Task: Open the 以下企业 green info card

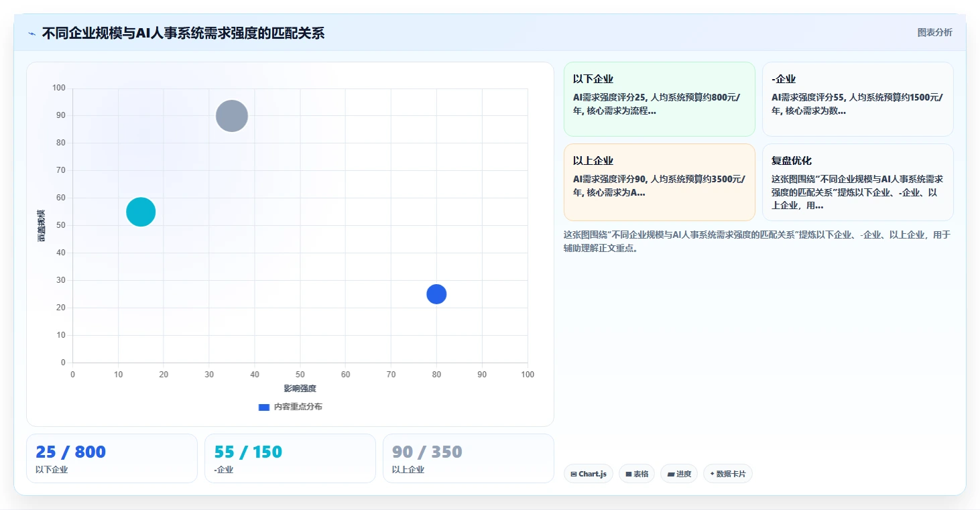Action: pos(660,99)
